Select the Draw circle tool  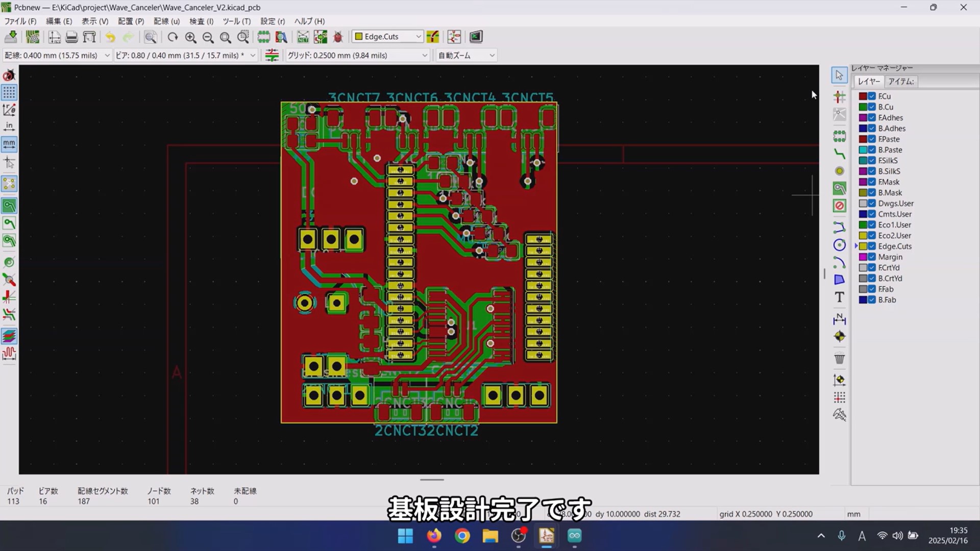pyautogui.click(x=839, y=245)
